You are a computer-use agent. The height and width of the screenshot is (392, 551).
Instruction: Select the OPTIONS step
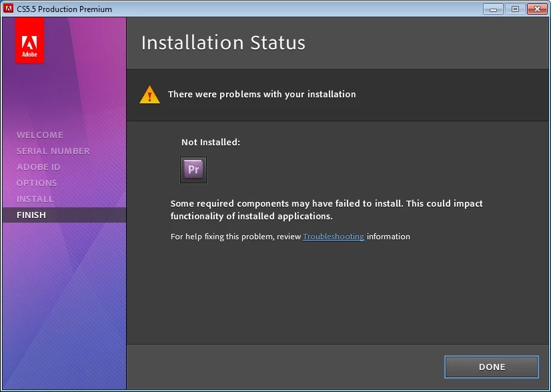(37, 183)
